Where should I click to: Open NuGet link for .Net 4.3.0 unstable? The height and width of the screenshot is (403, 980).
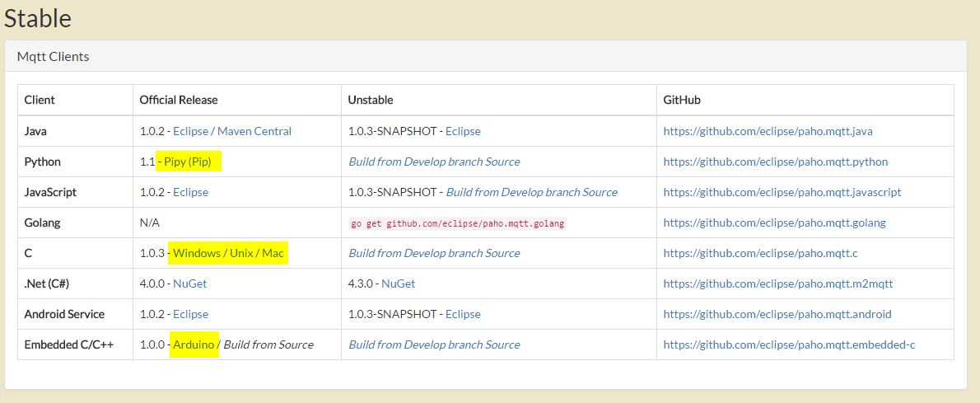tap(398, 284)
